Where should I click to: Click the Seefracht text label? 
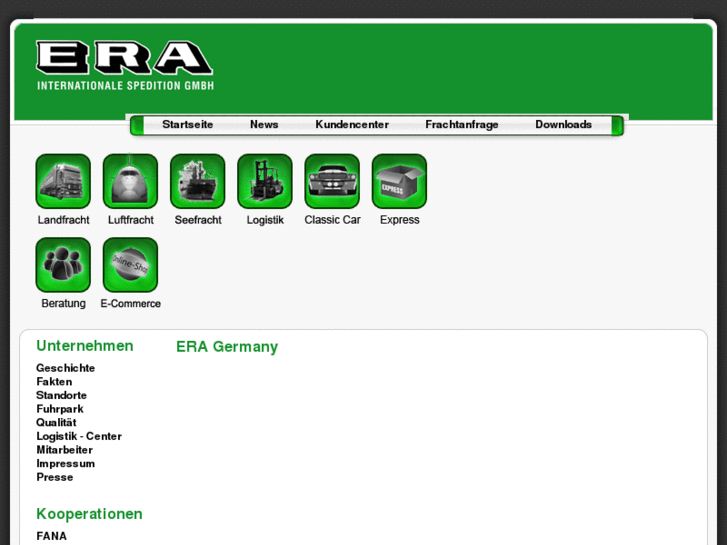click(198, 220)
